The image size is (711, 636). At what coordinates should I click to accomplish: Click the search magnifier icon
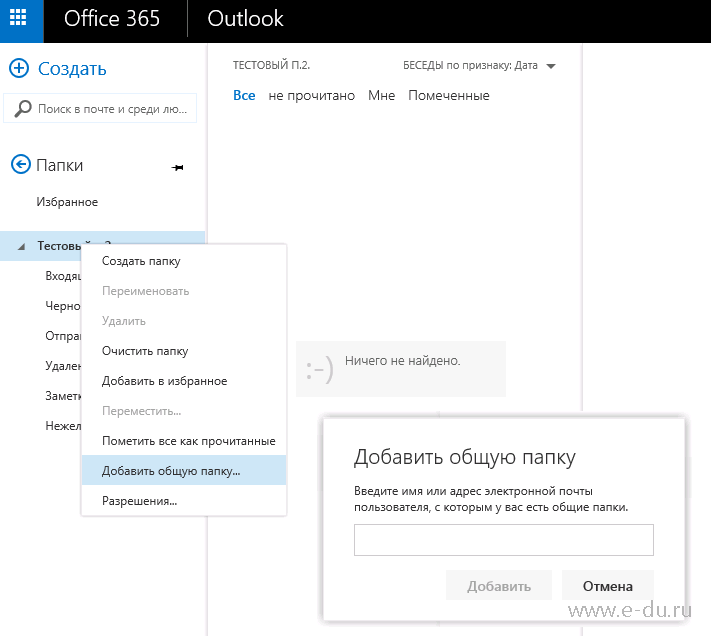click(x=24, y=109)
